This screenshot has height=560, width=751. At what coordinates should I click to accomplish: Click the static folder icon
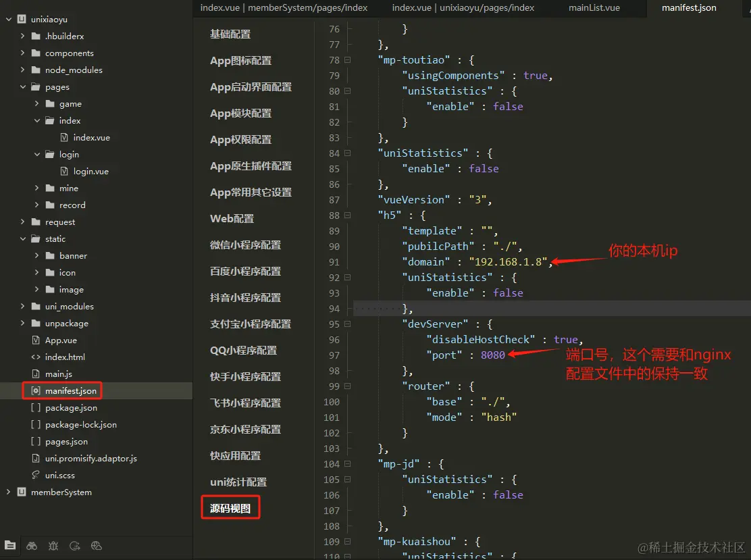coord(36,238)
